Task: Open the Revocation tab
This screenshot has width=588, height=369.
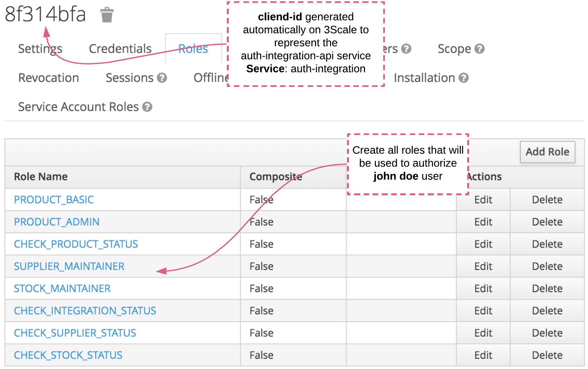Action: 48,78
